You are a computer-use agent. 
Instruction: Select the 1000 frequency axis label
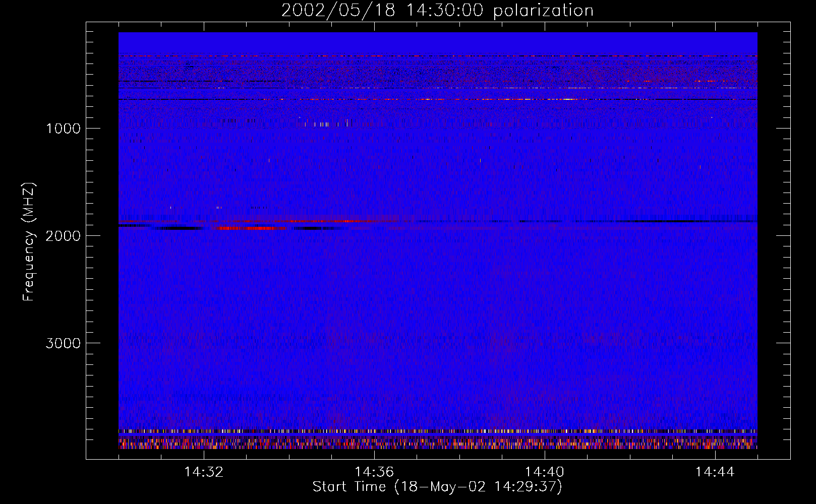point(63,129)
